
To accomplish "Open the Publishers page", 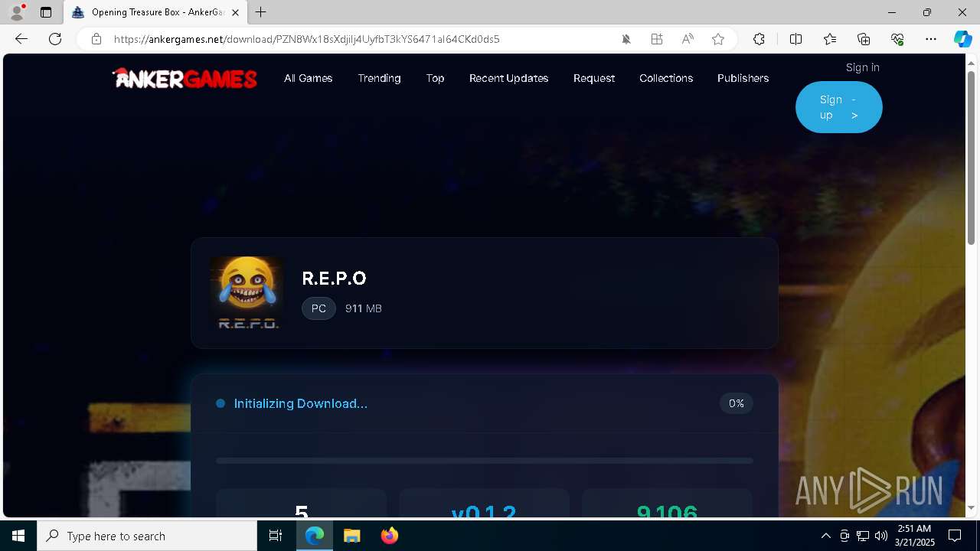I will pos(743,78).
